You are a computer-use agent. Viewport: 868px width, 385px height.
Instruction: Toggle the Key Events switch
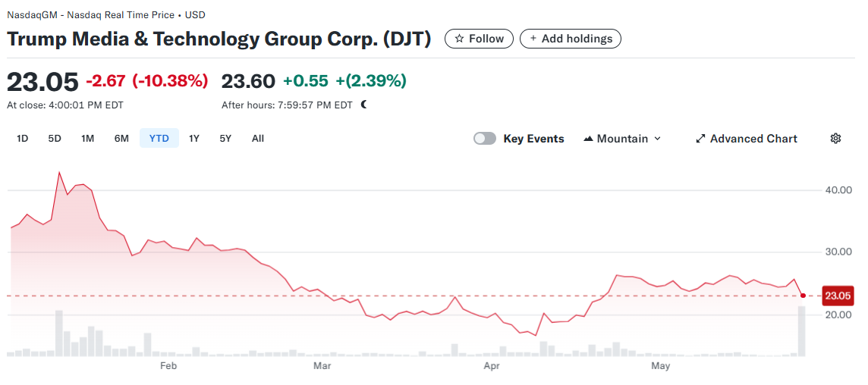tap(485, 139)
